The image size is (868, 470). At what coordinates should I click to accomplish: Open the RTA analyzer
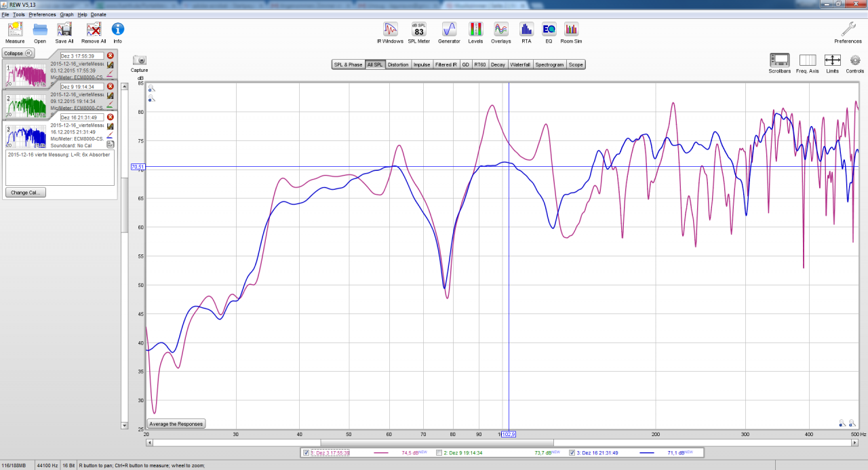pyautogui.click(x=526, y=29)
